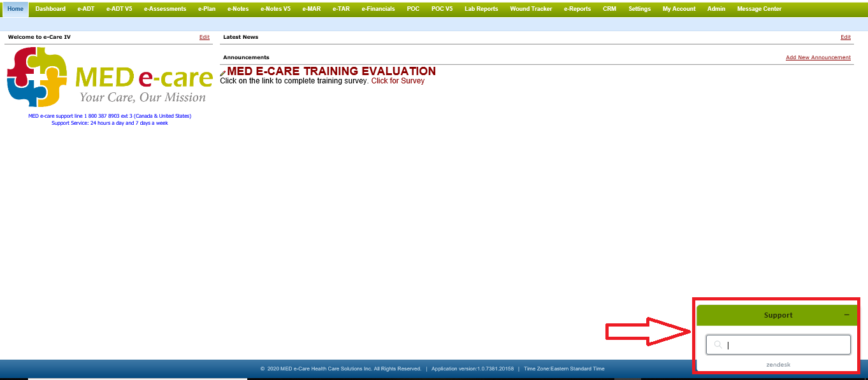This screenshot has height=380, width=868.
Task: Select Lab Reports in the top navigation
Action: (481, 9)
